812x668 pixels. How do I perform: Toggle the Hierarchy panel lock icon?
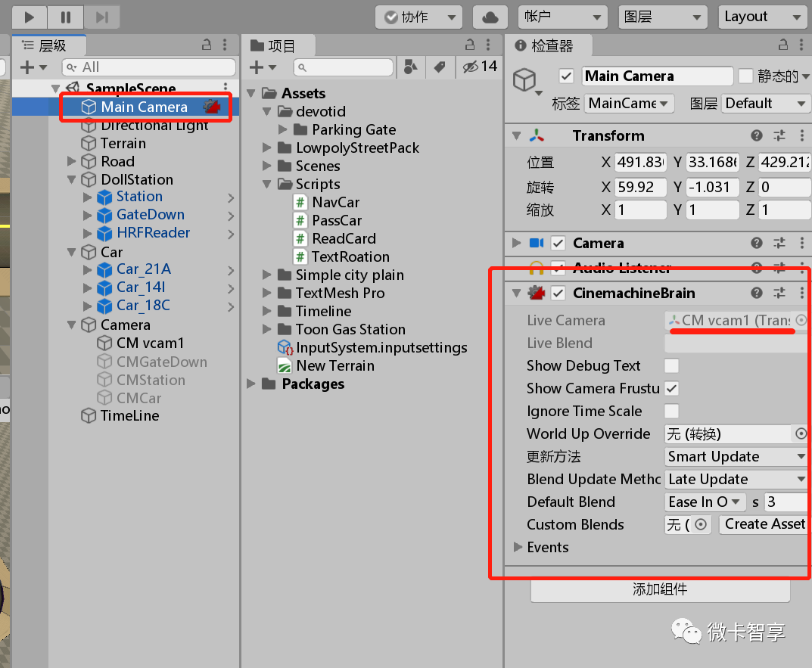click(207, 45)
